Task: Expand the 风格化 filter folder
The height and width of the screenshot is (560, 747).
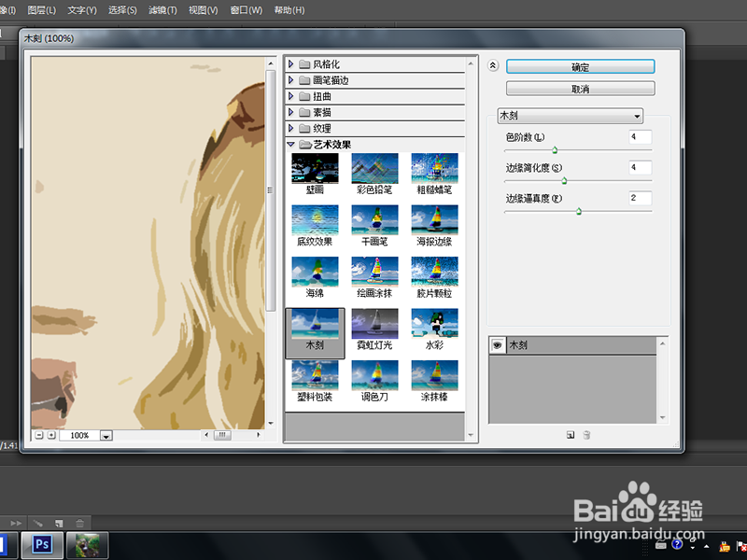Action: (x=290, y=64)
